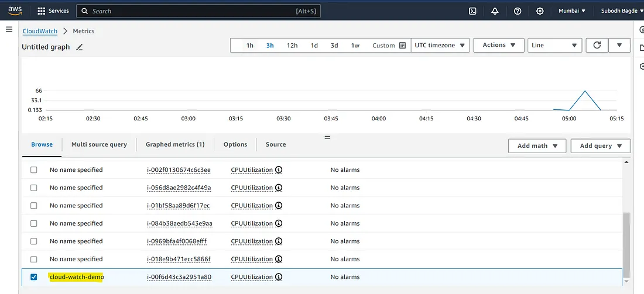Open info for i-002f0130674c6c3ee CPUUtilization

click(x=279, y=170)
